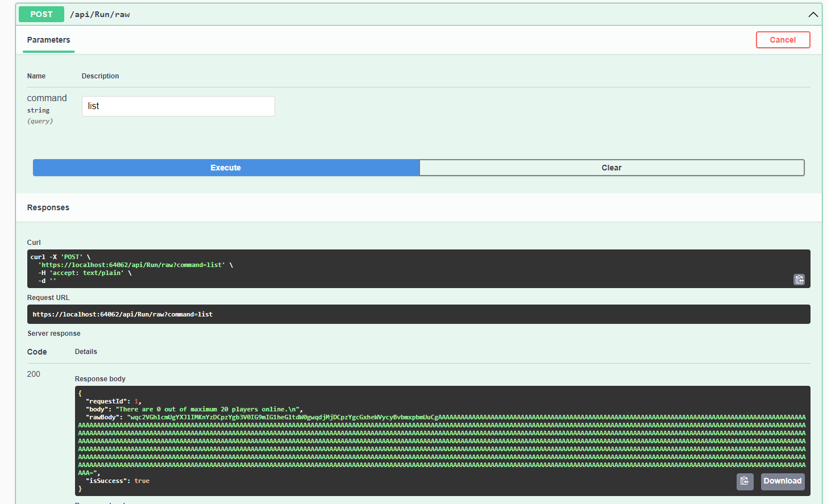This screenshot has height=504, width=827.
Task: Select the Request URL text
Action: coord(123,314)
